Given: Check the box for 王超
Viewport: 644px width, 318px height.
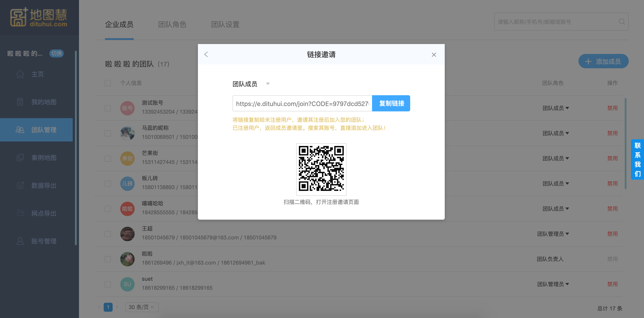Looking at the screenshot, I should 108,234.
